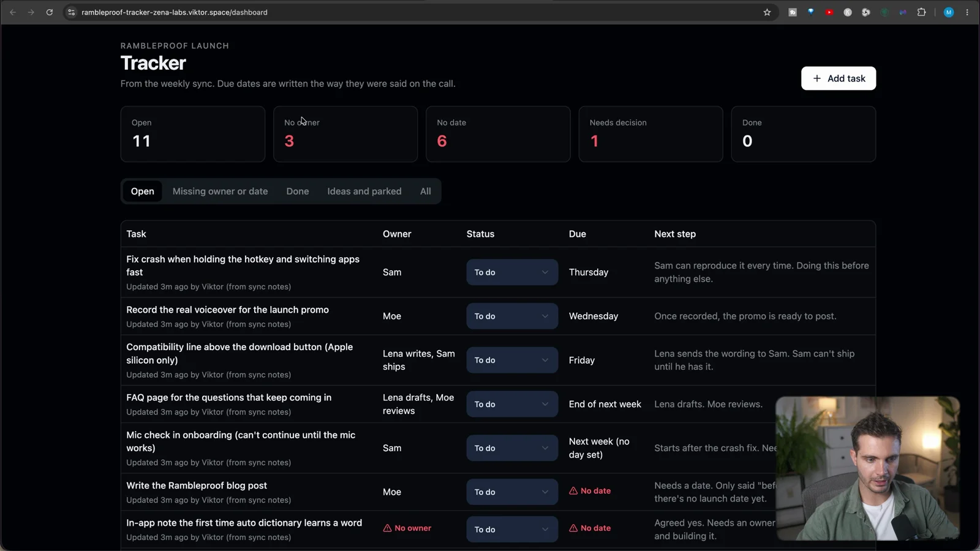The width and height of the screenshot is (980, 551).
Task: Click the No owner warning on auto dictionary row
Action: (407, 528)
